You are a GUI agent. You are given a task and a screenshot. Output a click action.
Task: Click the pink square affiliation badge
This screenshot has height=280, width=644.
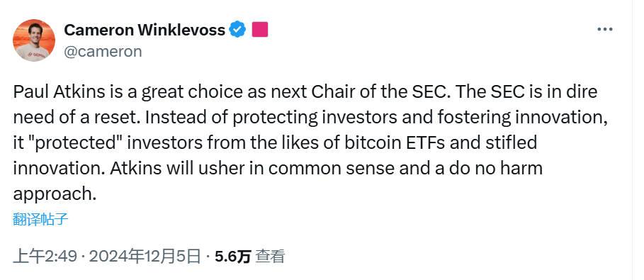pyautogui.click(x=260, y=30)
